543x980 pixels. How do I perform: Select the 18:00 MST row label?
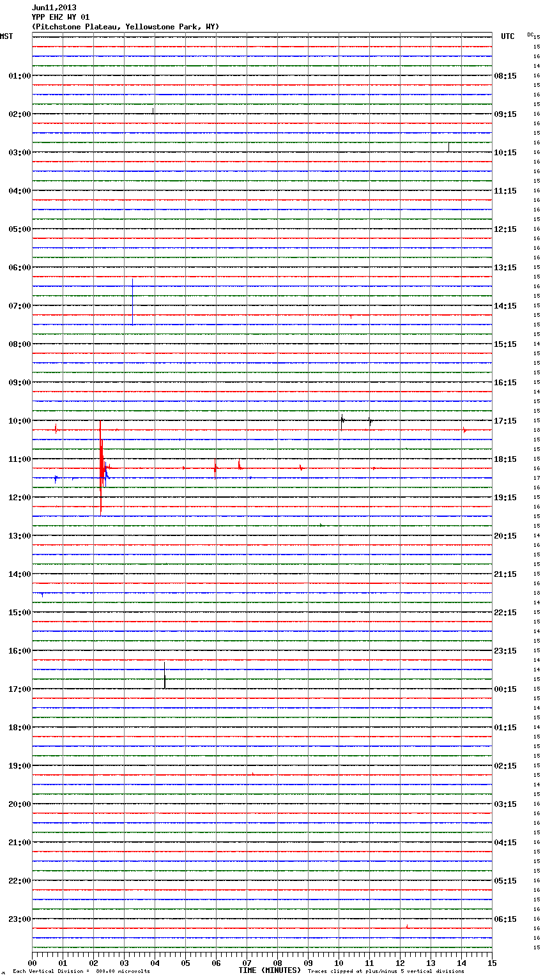click(x=19, y=728)
